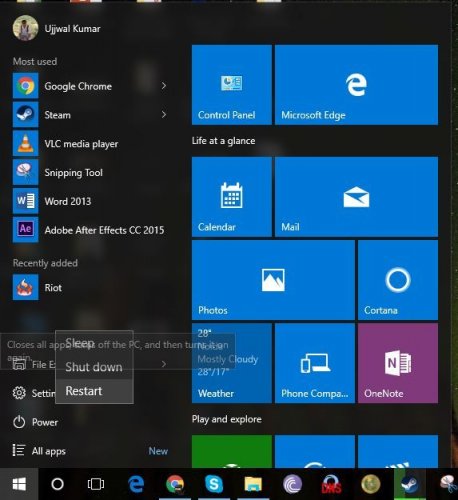Select Restart from the power menu
This screenshot has height=500, width=458.
[94, 391]
